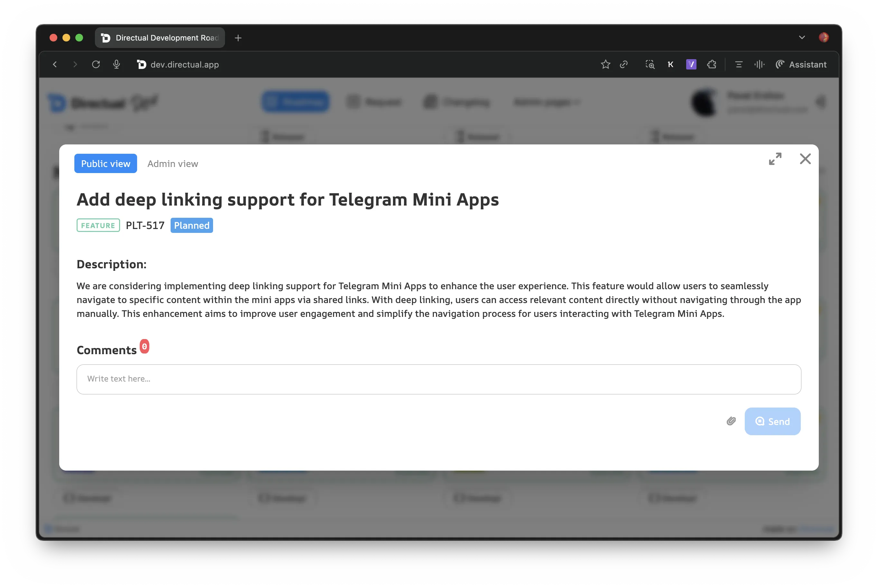Image resolution: width=878 pixels, height=588 pixels.
Task: Send the comment
Action: coord(772,421)
